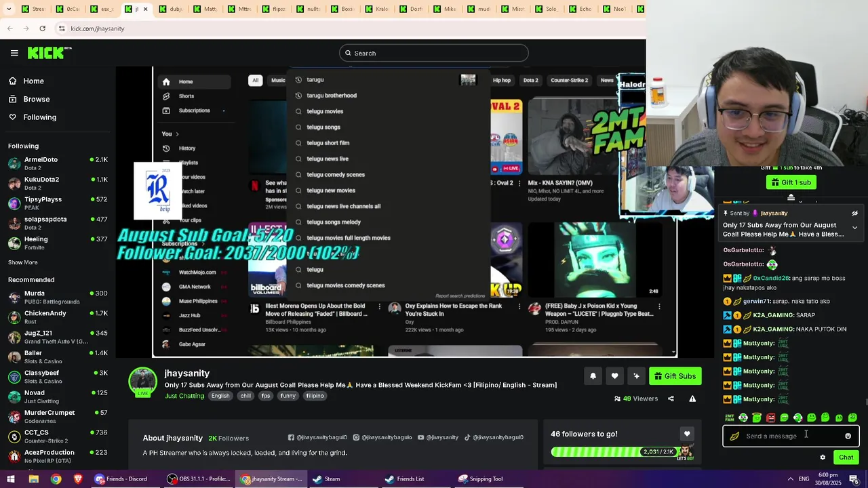The image size is (868, 488).
Task: Go back in the browser
Action: pyautogui.click(x=9, y=28)
